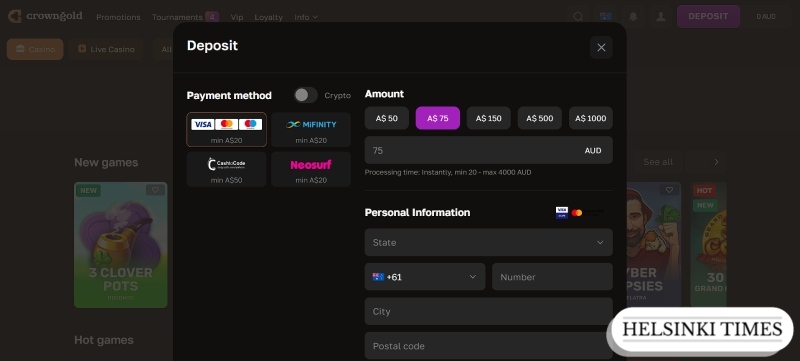This screenshot has height=361, width=800.
Task: Click the New games heading
Action: (106, 163)
